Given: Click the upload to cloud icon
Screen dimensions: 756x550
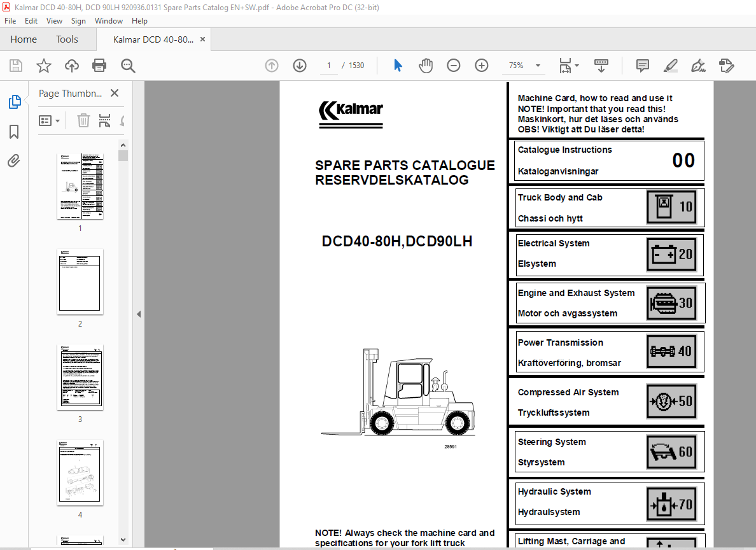Looking at the screenshot, I should click(x=72, y=66).
